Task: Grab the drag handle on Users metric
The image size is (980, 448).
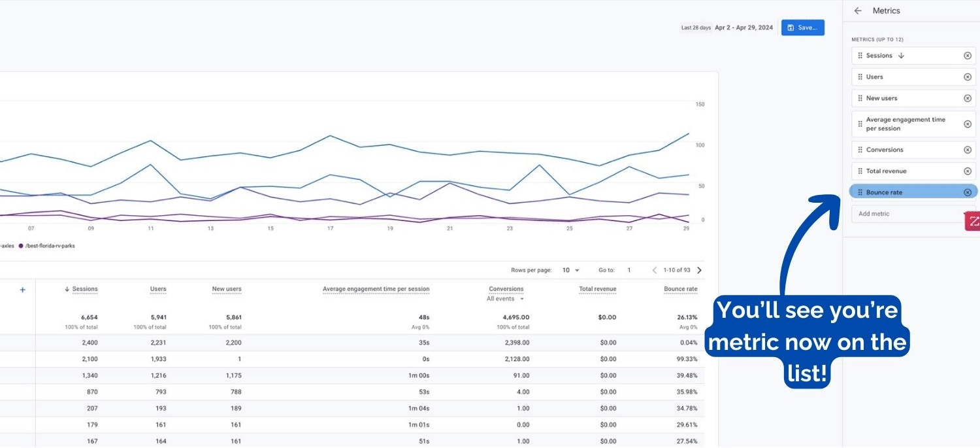Action: click(860, 77)
